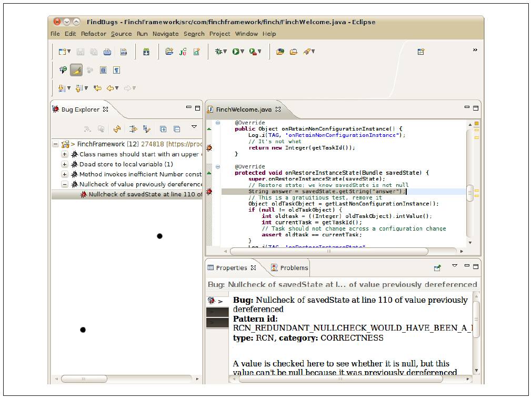Click the editor horizontal scrollbar thumb
The image size is (532, 398).
pyautogui.click(x=329, y=252)
